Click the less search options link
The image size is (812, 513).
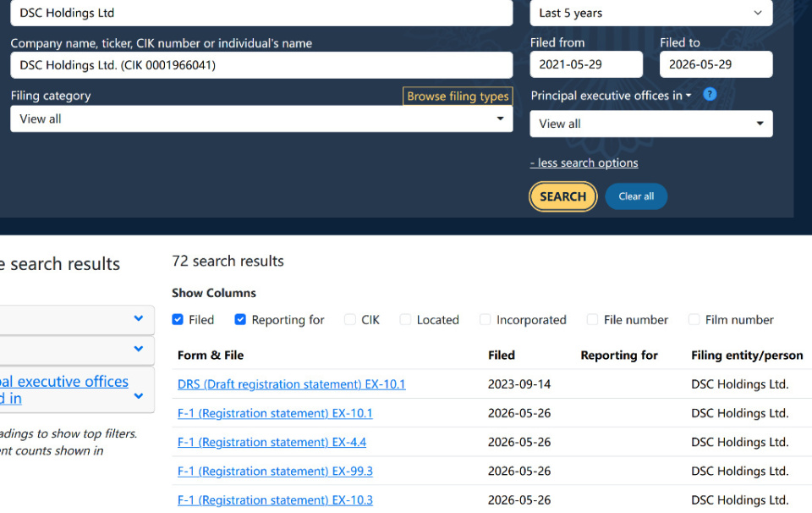(x=584, y=163)
